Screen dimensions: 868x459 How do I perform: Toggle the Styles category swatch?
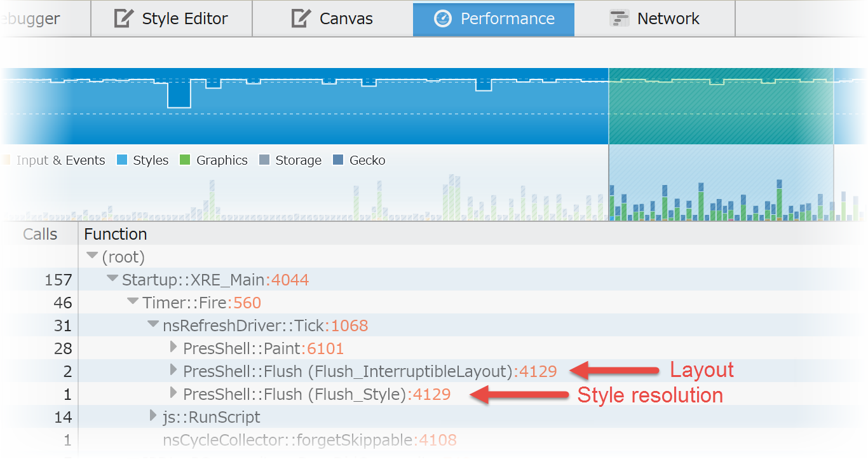click(123, 160)
